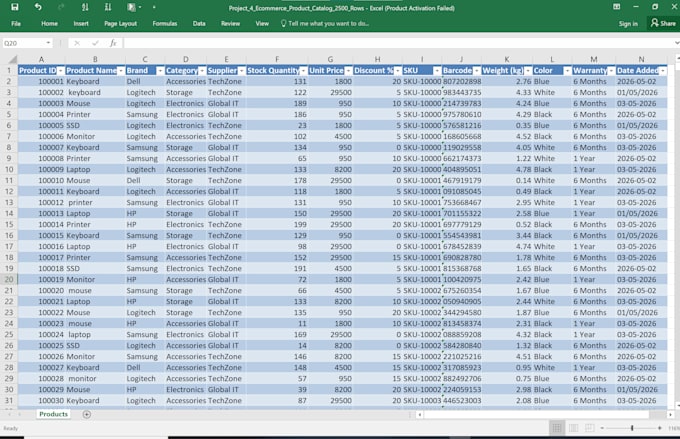Select the Products sheet tab

pyautogui.click(x=53, y=414)
